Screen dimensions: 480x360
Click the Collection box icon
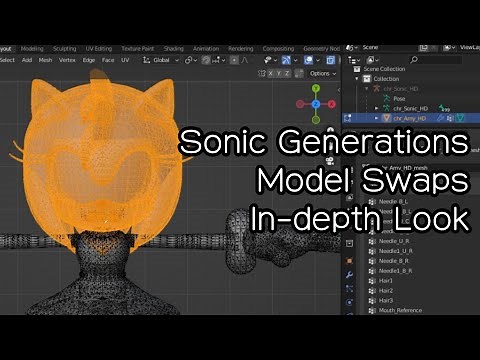click(x=367, y=79)
